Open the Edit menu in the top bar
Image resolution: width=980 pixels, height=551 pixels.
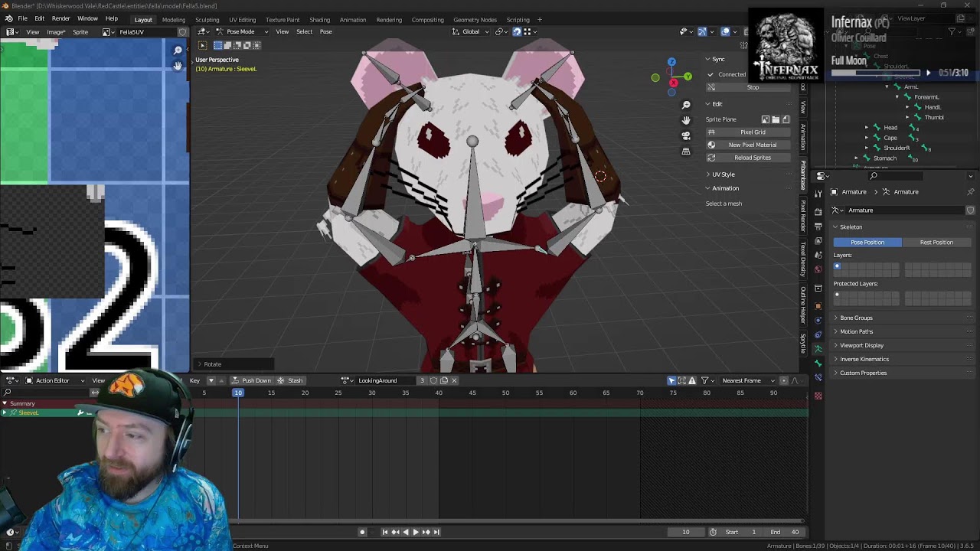pos(39,18)
